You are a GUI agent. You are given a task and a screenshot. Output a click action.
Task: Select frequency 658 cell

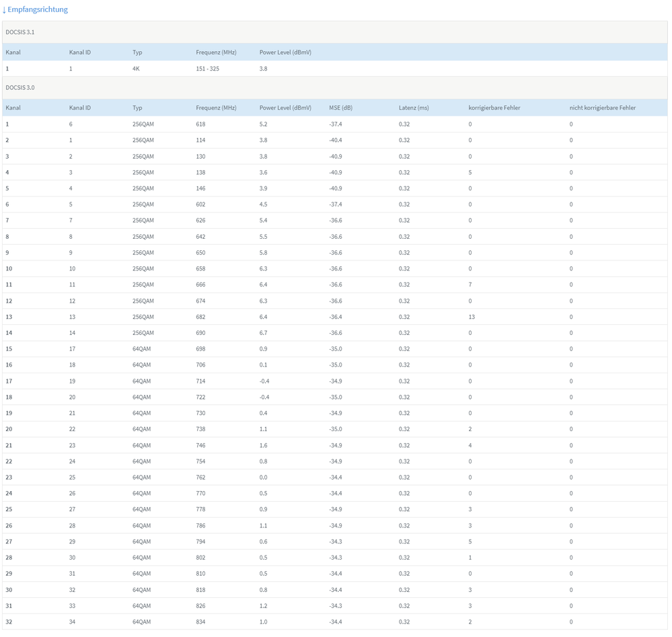coord(200,269)
